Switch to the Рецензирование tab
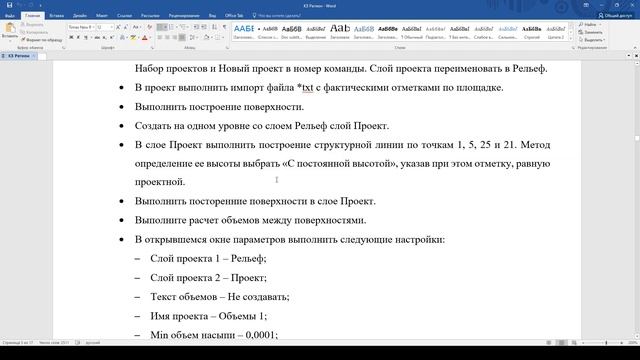 pos(184,16)
